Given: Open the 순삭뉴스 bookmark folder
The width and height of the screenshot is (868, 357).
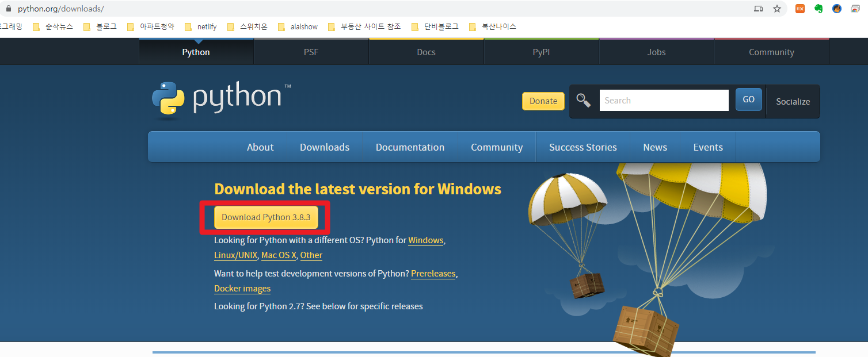Looking at the screenshot, I should tap(54, 26).
